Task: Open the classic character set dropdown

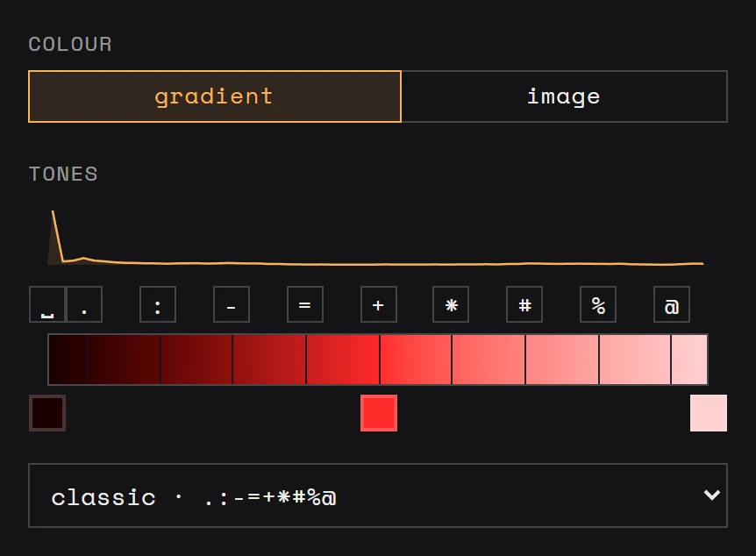Action: click(378, 495)
